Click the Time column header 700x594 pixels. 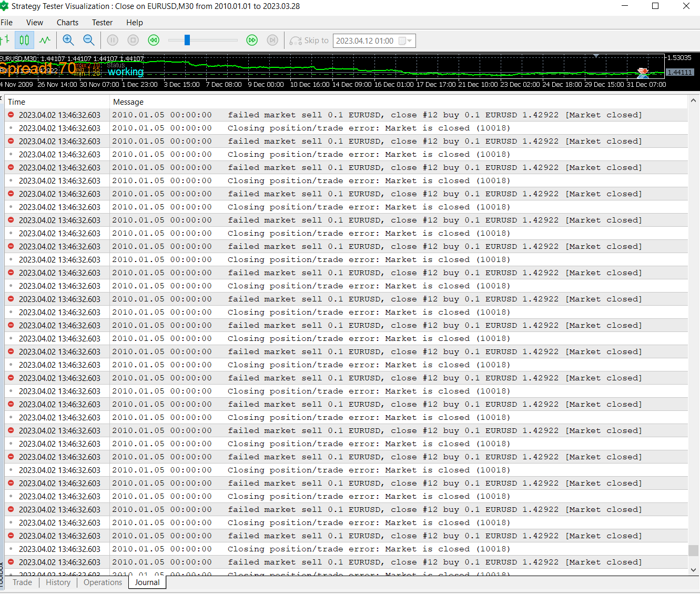57,102
